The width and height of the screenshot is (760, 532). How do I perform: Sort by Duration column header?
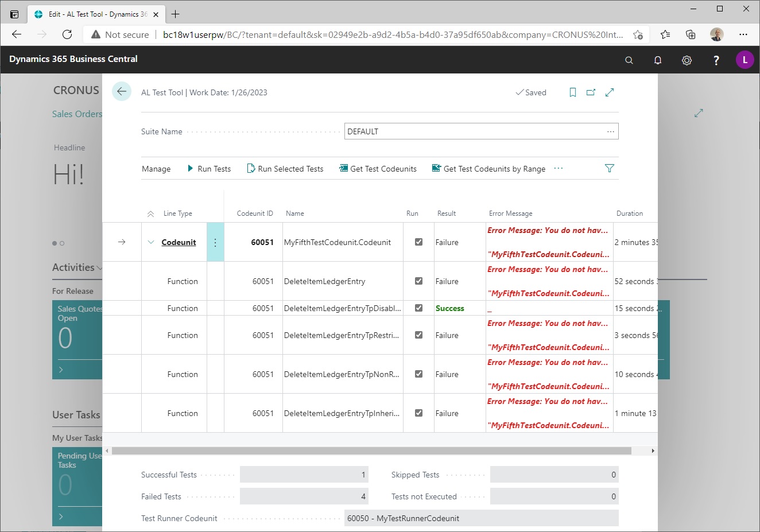(x=630, y=213)
